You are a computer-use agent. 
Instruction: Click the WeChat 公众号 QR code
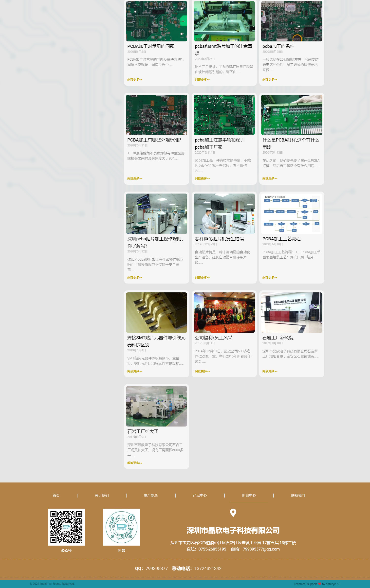pos(66,527)
